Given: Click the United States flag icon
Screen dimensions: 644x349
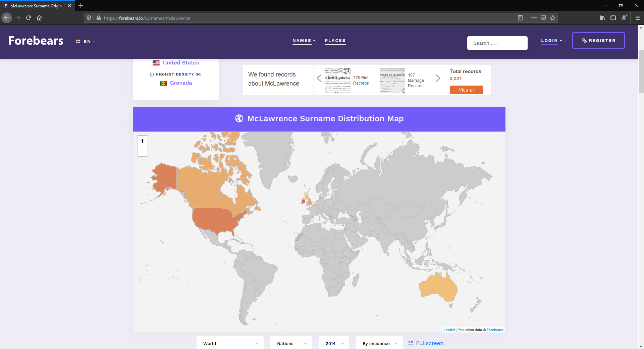Looking at the screenshot, I should [156, 63].
